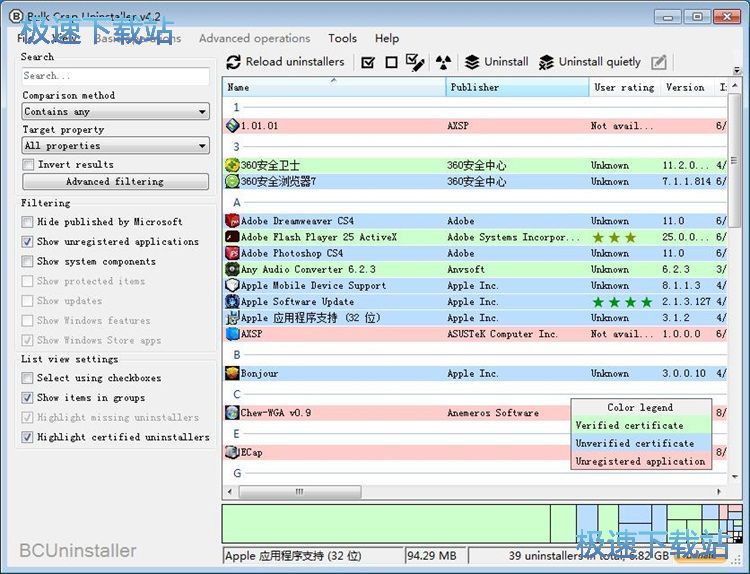Click the Uninstall quietly toolbar icon

[546, 62]
